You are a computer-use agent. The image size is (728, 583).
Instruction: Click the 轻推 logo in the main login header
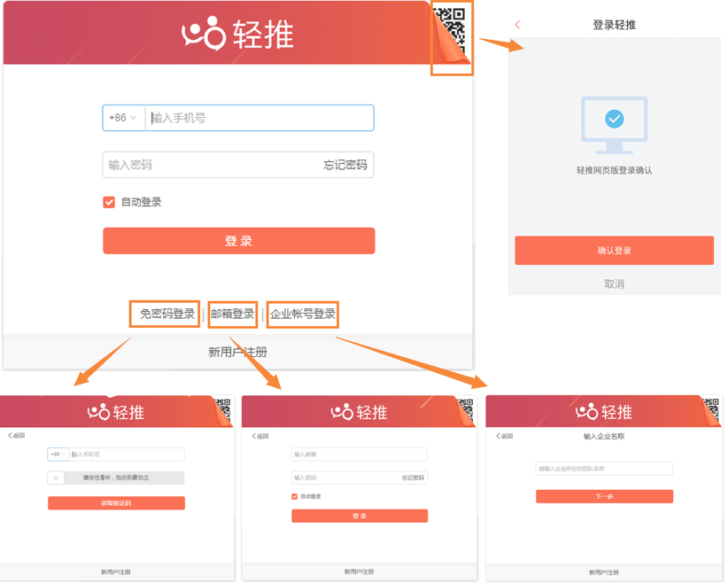(237, 34)
